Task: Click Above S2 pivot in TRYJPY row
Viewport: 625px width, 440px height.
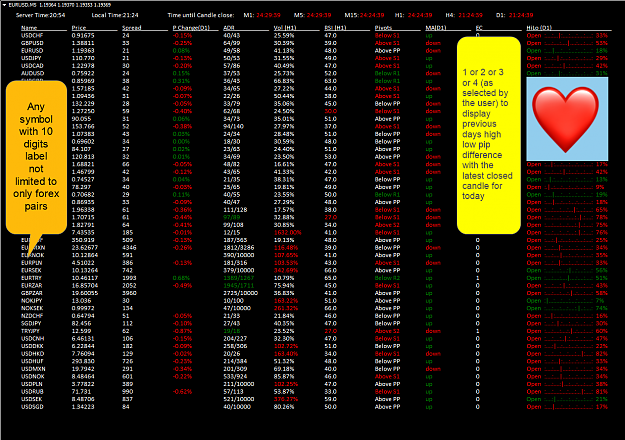Action: [387, 331]
